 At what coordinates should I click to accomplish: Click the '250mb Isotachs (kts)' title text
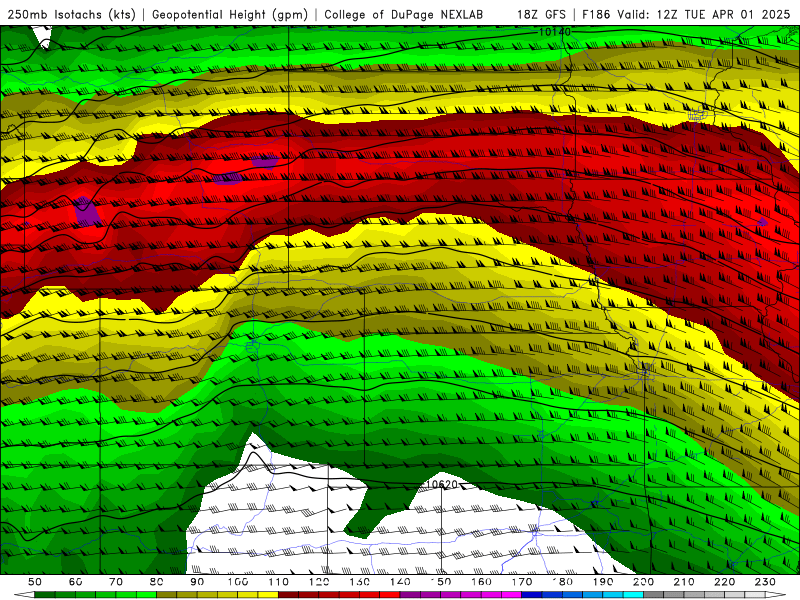pyautogui.click(x=72, y=15)
